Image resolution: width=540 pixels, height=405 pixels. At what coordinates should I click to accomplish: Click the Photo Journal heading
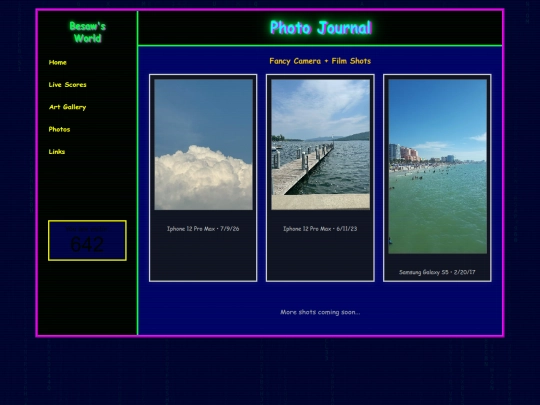click(x=321, y=28)
